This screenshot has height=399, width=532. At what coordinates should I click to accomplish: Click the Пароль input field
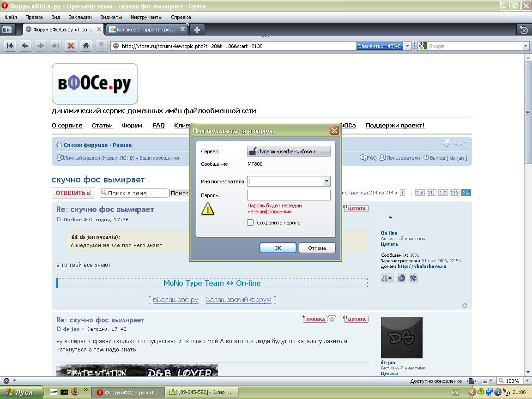tap(289, 195)
